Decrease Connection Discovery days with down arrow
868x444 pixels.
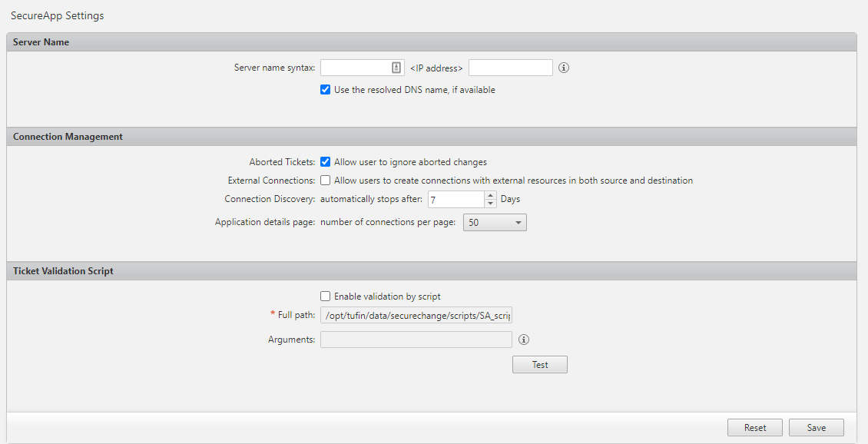pyautogui.click(x=491, y=204)
